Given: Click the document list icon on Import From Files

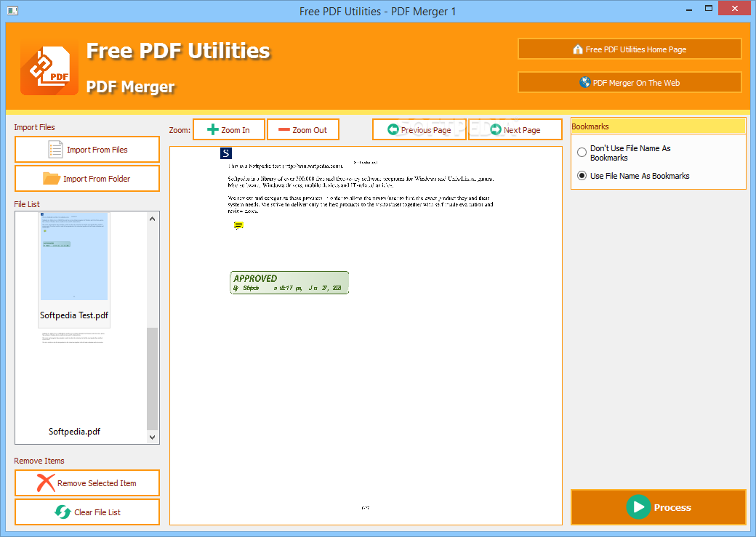Looking at the screenshot, I should point(55,150).
